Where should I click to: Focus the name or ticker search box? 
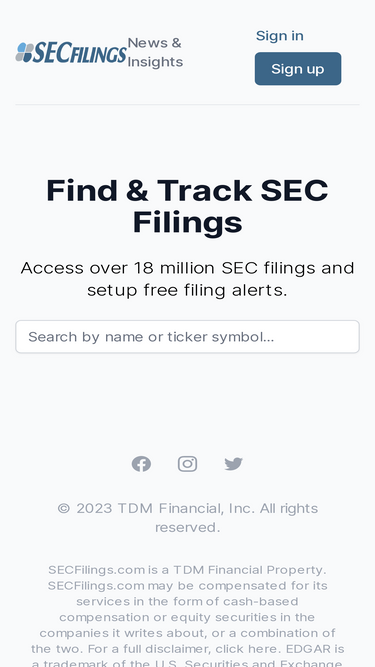click(188, 337)
